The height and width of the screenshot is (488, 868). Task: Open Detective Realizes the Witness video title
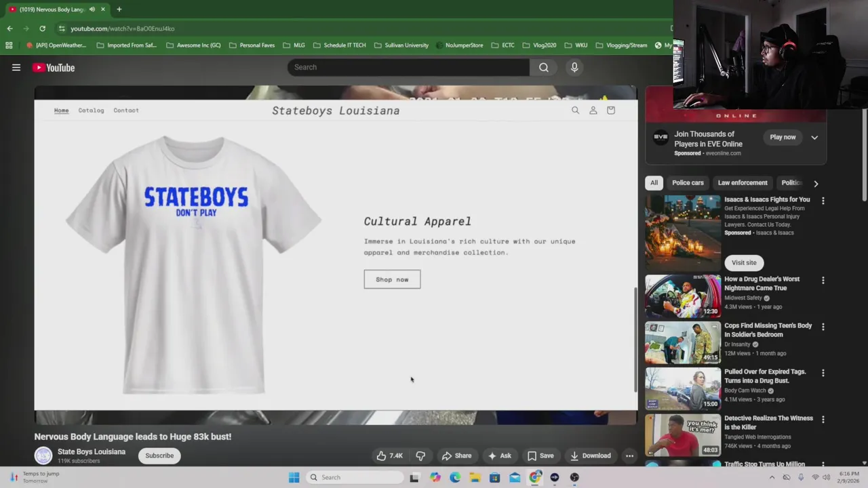tap(768, 422)
